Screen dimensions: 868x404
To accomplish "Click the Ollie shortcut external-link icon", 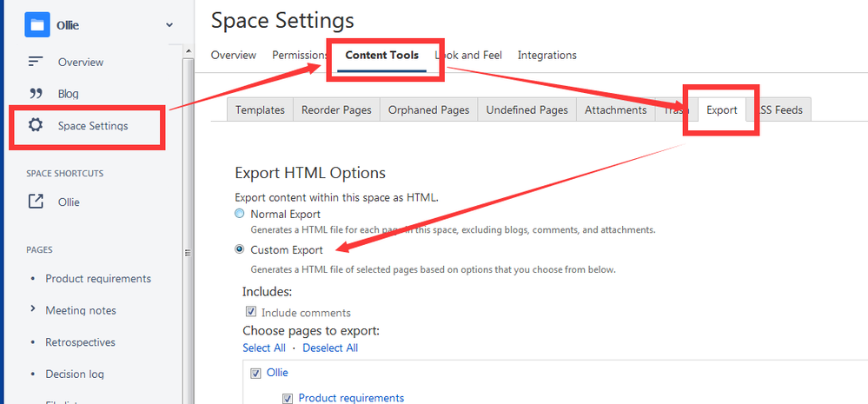I will point(36,202).
